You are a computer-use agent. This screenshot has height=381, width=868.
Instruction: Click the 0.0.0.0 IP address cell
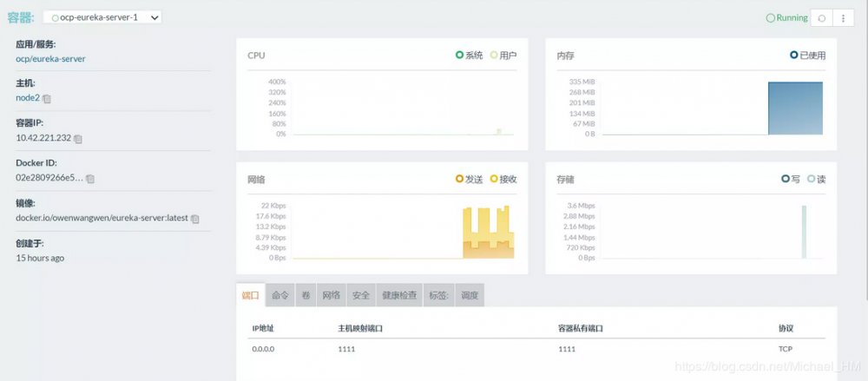point(263,350)
